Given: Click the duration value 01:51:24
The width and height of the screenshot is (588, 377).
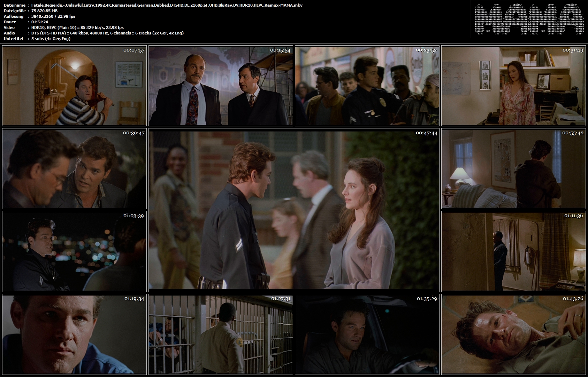Looking at the screenshot, I should coord(40,22).
